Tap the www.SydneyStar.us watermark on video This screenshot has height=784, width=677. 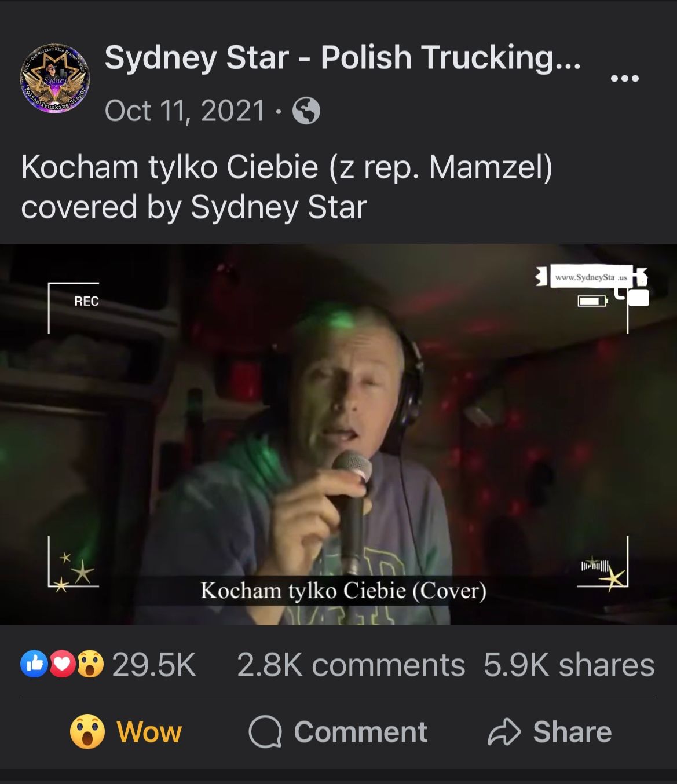591,277
